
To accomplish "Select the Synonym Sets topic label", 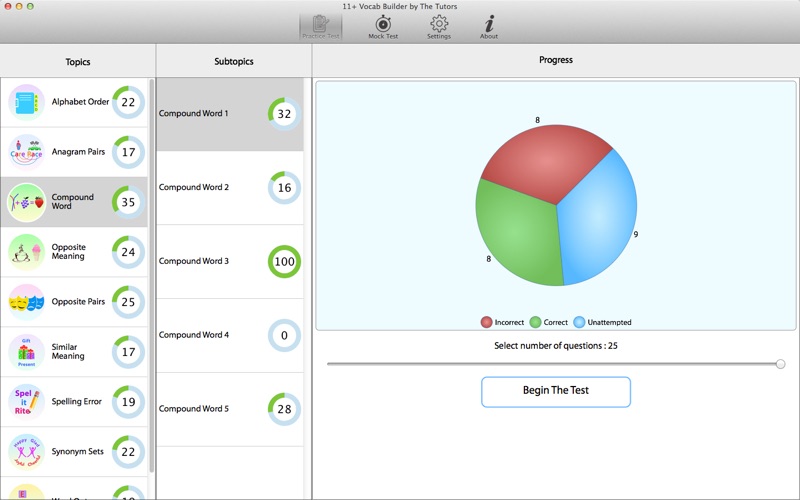I will [78, 452].
